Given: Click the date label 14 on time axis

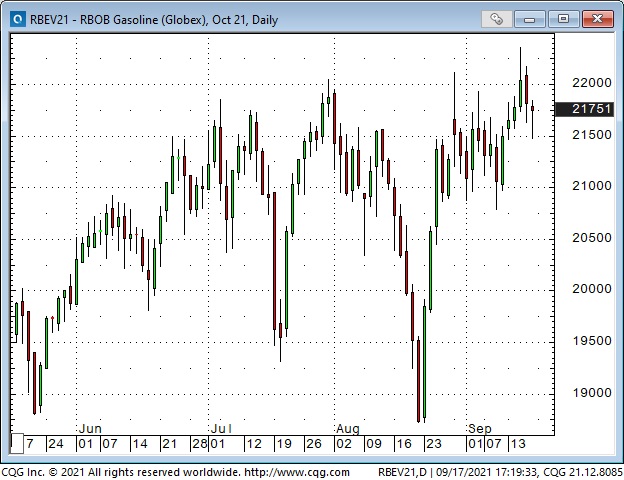Looking at the screenshot, I should coord(140,443).
